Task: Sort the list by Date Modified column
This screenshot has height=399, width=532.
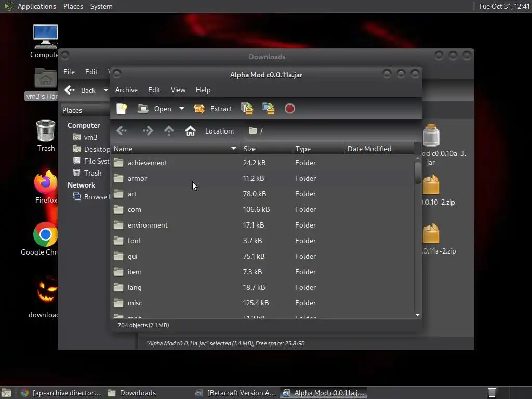Action: (379, 149)
